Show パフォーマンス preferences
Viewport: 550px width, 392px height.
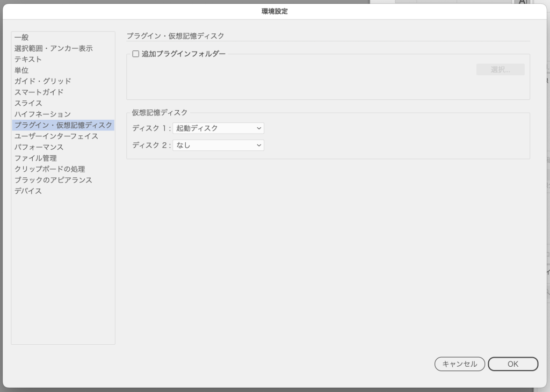tap(39, 147)
